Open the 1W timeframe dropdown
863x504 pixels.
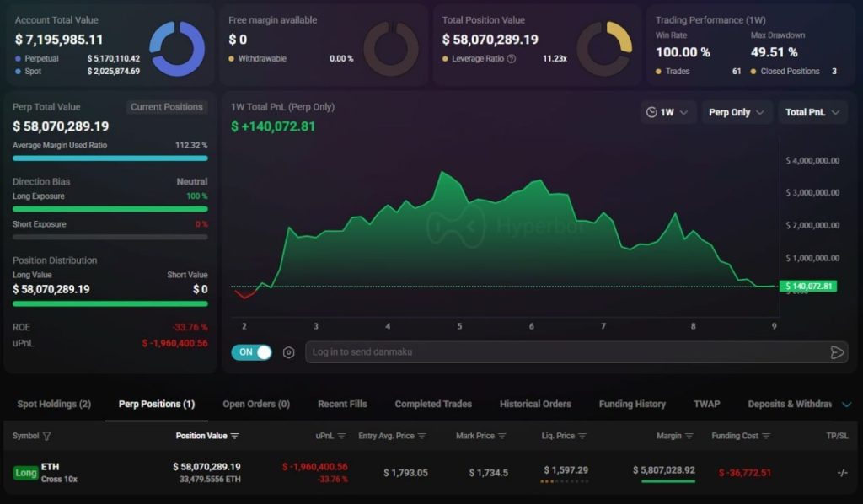click(667, 112)
